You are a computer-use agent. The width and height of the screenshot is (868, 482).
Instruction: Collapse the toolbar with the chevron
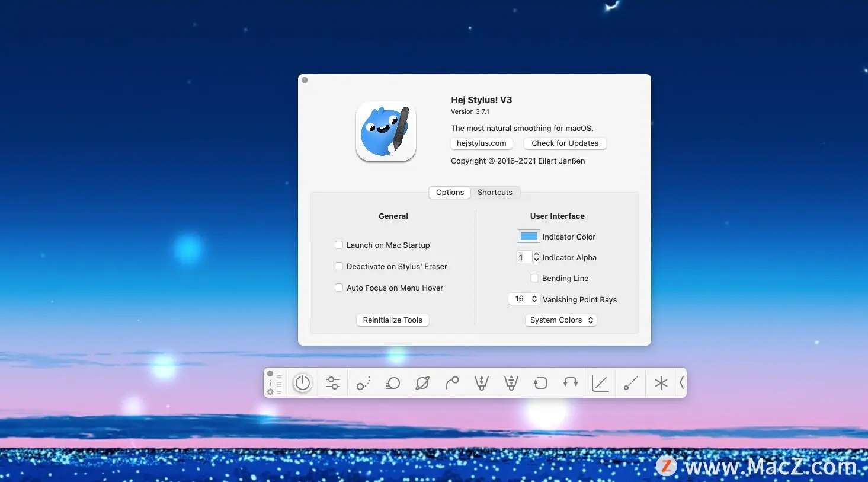682,383
